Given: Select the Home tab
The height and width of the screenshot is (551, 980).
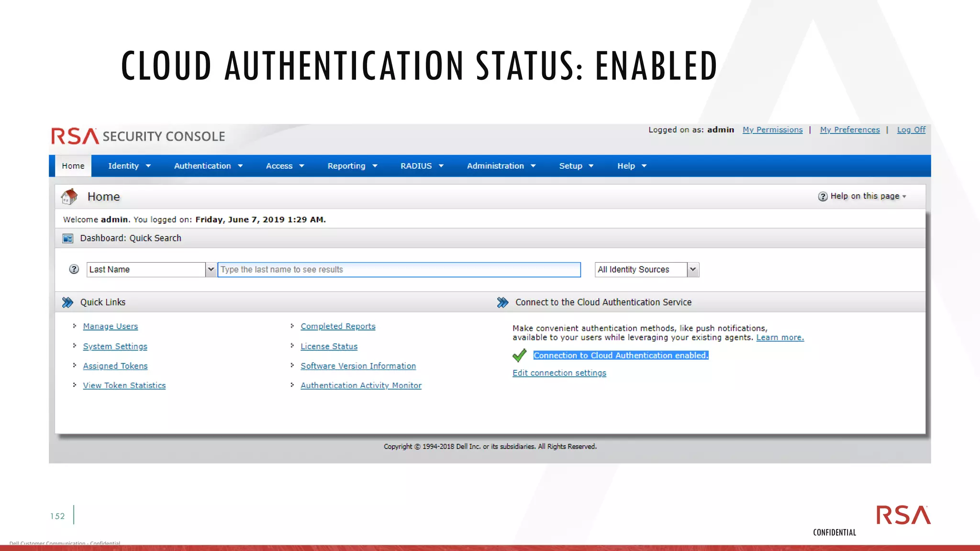Looking at the screenshot, I should click(73, 166).
